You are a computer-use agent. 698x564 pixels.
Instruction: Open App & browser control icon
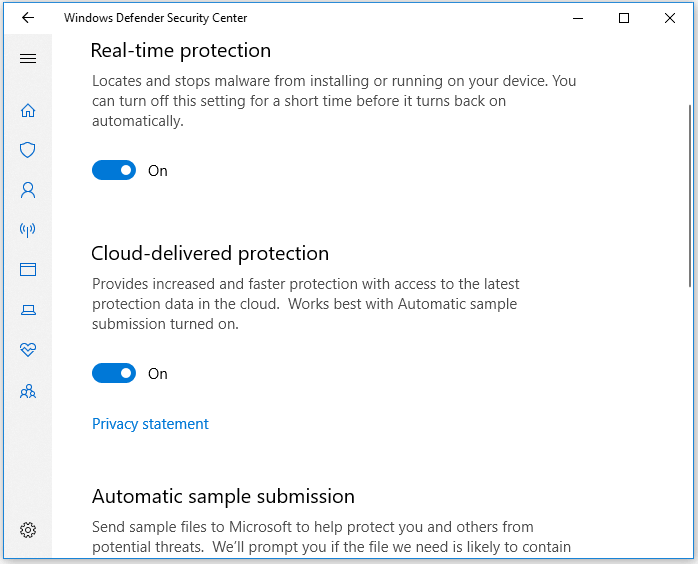28,269
